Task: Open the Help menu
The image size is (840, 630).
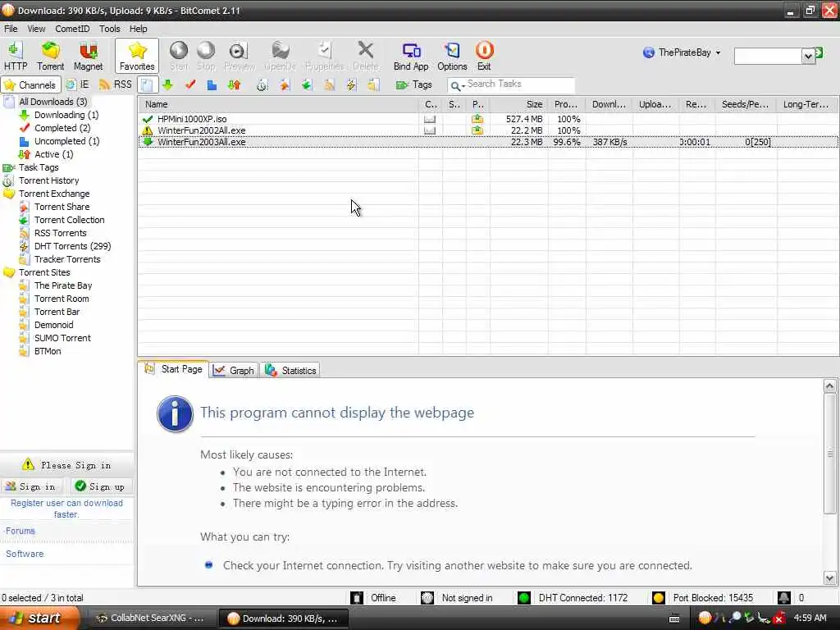Action: [x=138, y=29]
